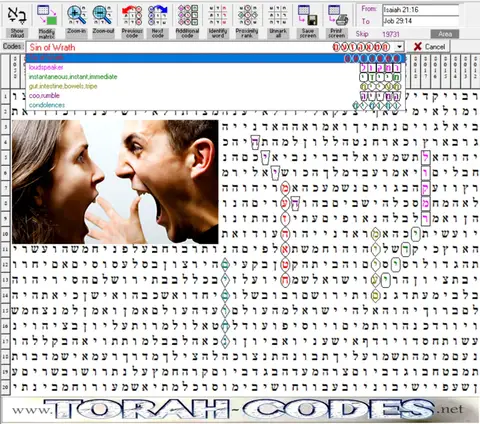Click the Skip value 19731
Image resolution: width=480 pixels, height=424 pixels.
tap(391, 34)
